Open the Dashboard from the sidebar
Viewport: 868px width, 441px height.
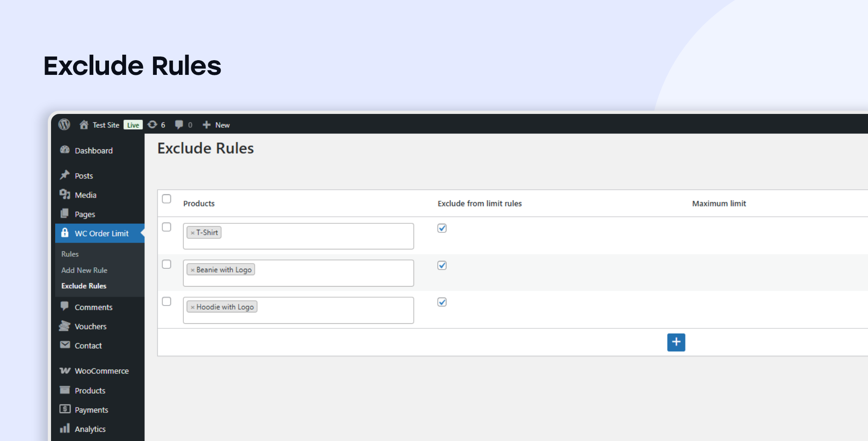click(93, 150)
